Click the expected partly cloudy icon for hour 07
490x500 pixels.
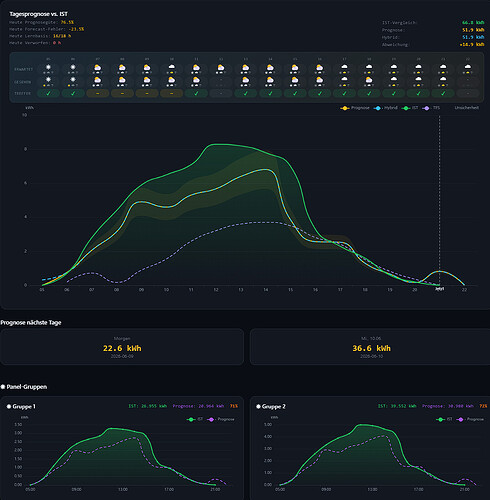[x=97, y=68]
